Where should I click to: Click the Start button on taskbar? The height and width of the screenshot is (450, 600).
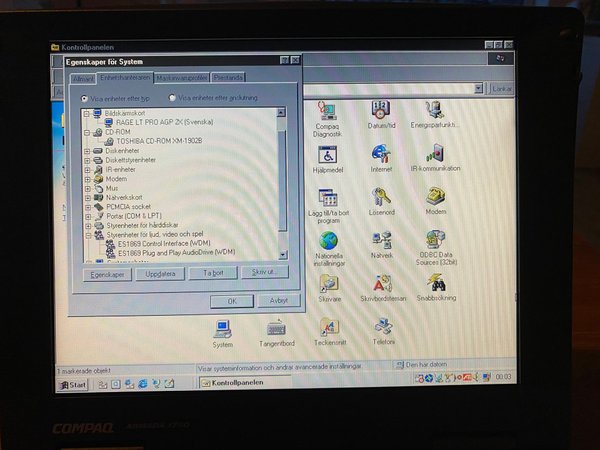pos(73,385)
